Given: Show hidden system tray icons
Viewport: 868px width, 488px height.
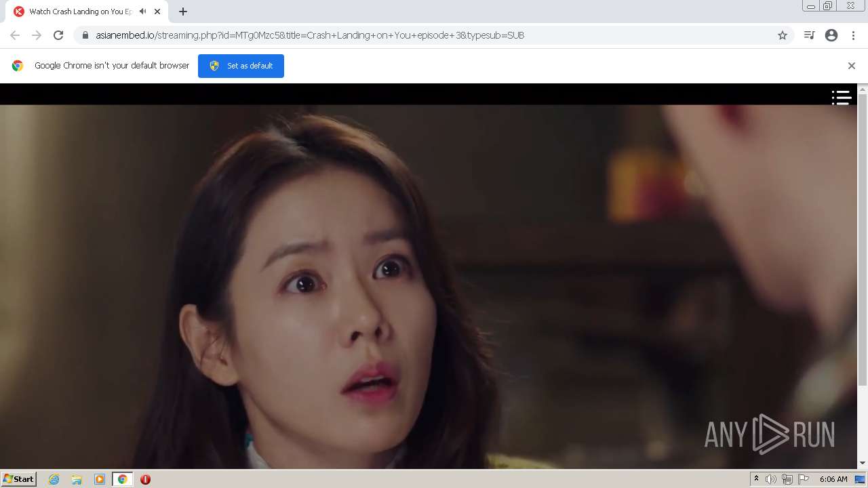Looking at the screenshot, I should pos(756,479).
